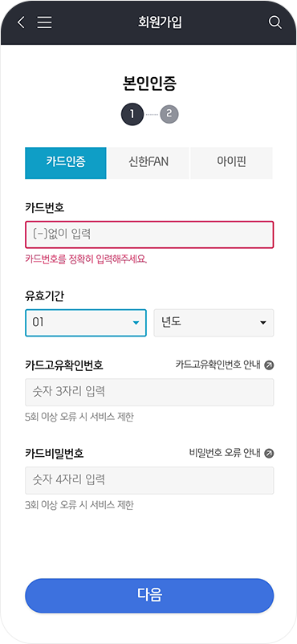The width and height of the screenshot is (297, 644).
Task: Switch to the 아이핀 tab
Action: point(232,163)
